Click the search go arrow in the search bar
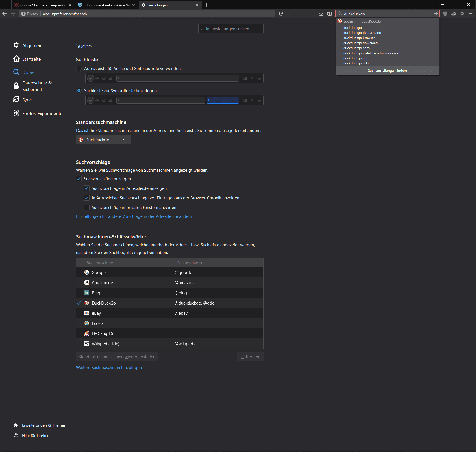The image size is (476, 452). coord(436,14)
